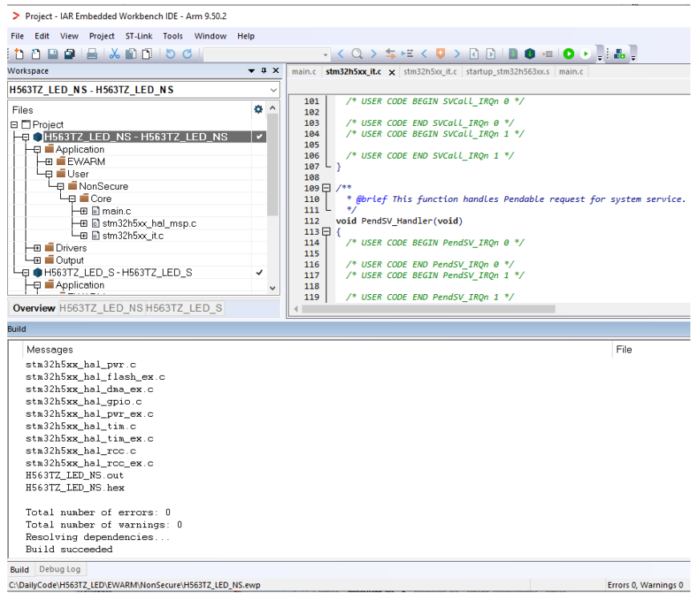Select stm32h5xx_it.c in the workspace tree

132,236
